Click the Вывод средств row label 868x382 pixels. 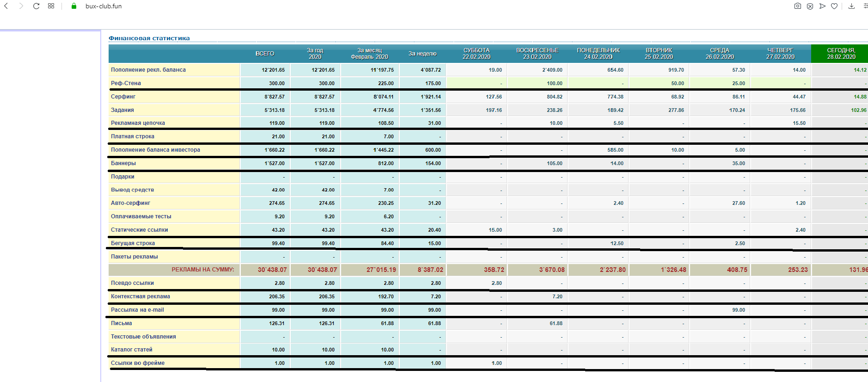click(133, 190)
